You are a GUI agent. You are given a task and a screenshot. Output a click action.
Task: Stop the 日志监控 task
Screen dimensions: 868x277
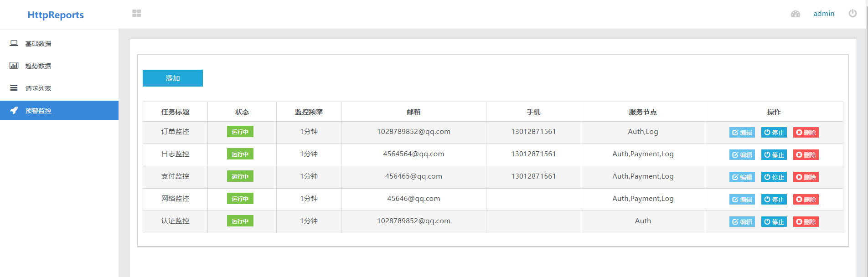coord(774,155)
